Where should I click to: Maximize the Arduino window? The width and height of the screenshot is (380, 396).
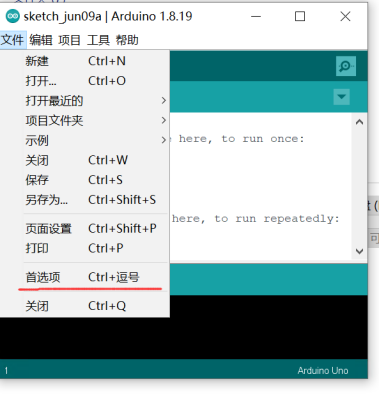tap(300, 16)
